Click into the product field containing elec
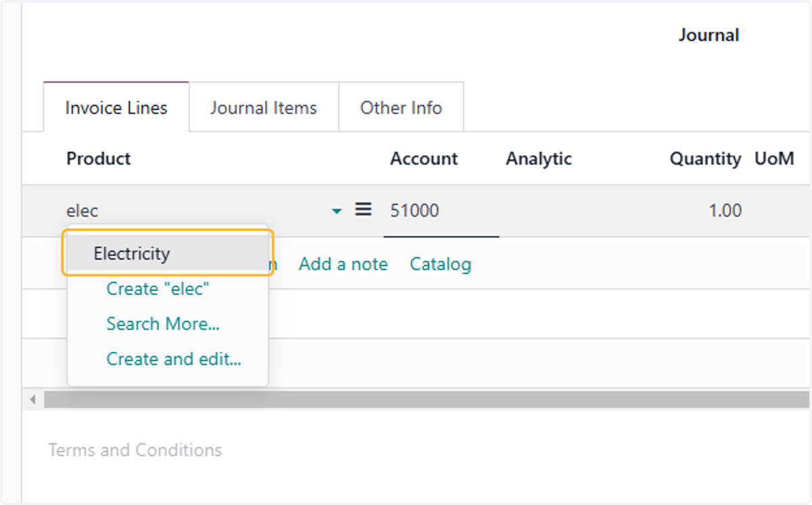Screen dimensions: 812x505 click(196, 211)
